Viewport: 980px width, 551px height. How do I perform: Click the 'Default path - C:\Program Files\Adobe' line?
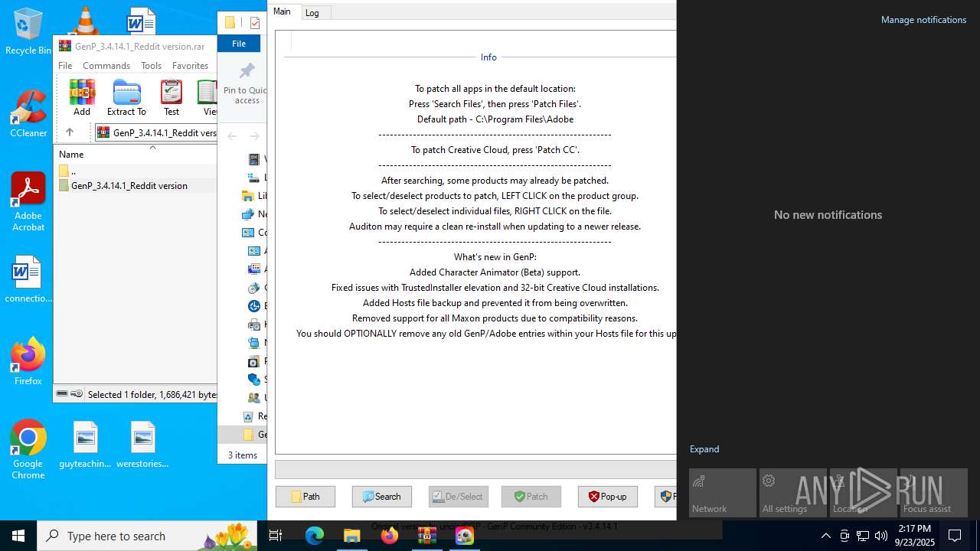point(495,119)
